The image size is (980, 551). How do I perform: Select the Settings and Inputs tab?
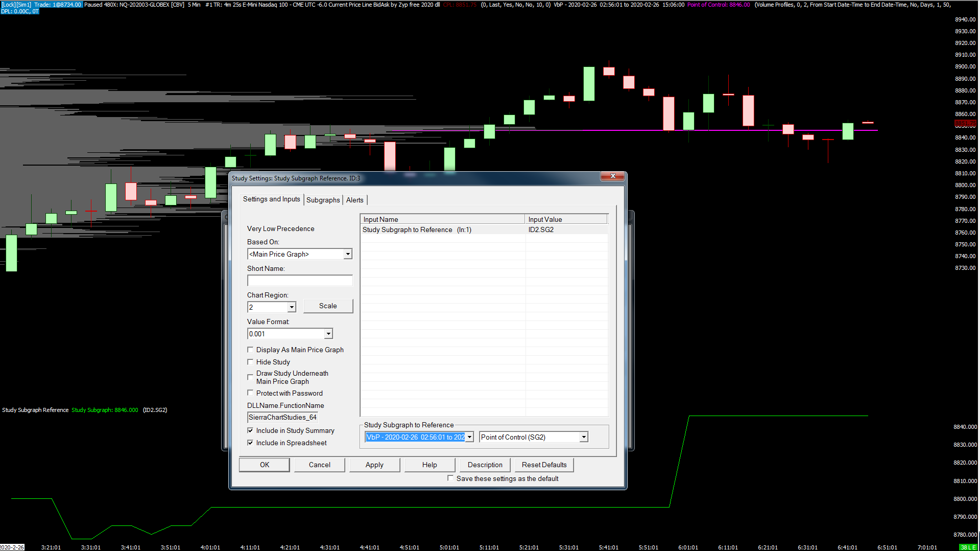271,199
